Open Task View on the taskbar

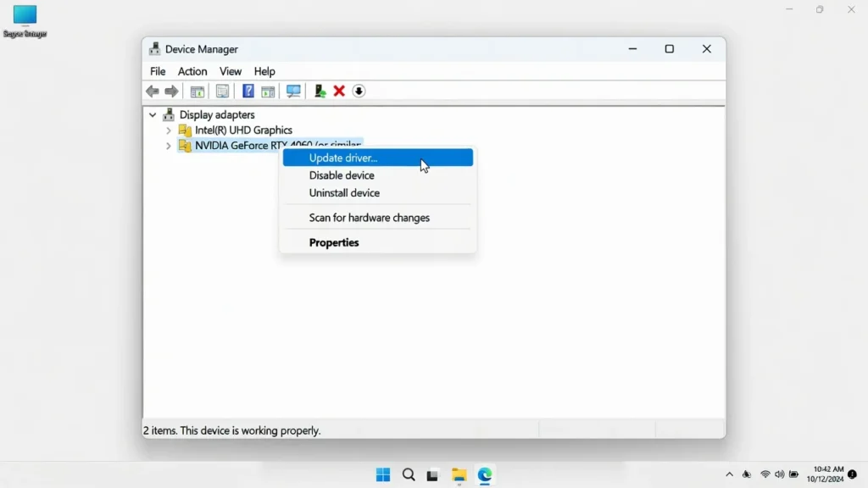[432, 475]
